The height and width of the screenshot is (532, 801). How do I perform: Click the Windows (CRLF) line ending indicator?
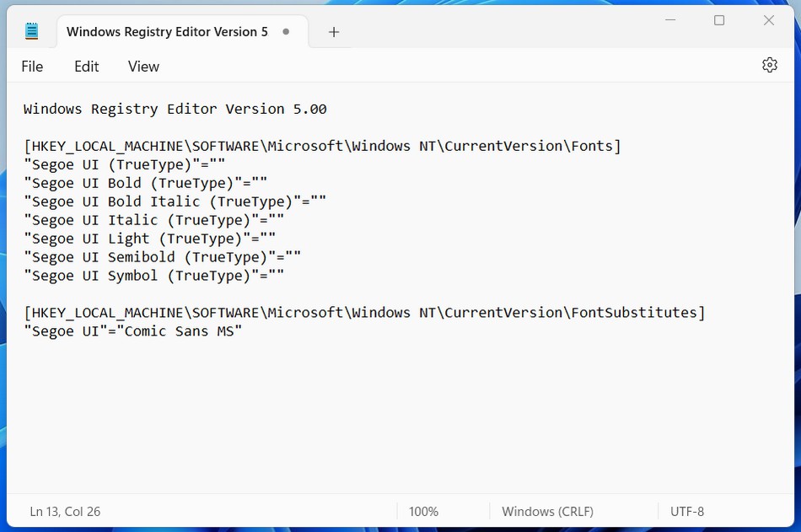coord(547,512)
